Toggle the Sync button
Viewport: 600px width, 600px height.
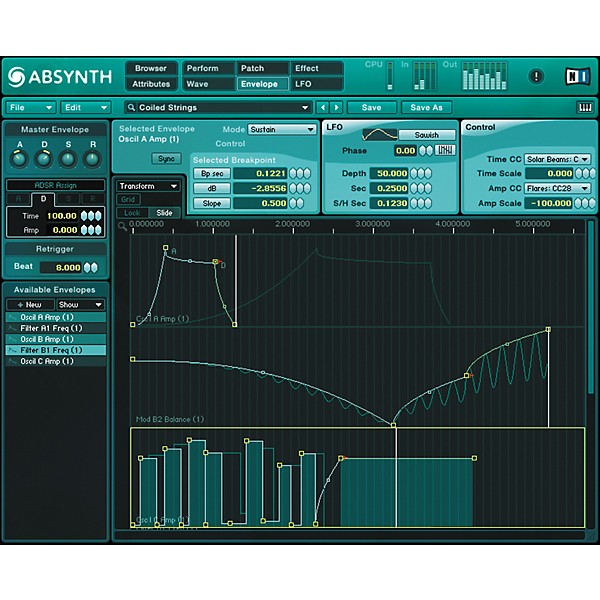[x=166, y=158]
